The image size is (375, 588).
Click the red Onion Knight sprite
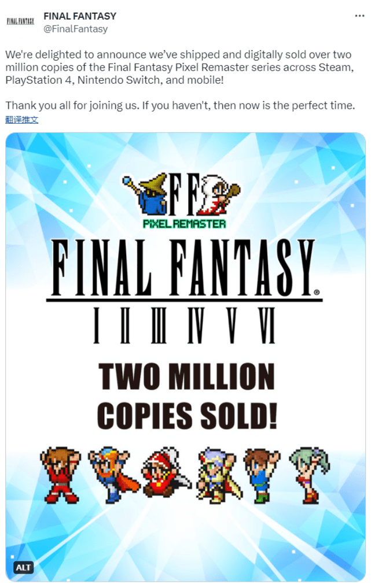pyautogui.click(x=166, y=474)
